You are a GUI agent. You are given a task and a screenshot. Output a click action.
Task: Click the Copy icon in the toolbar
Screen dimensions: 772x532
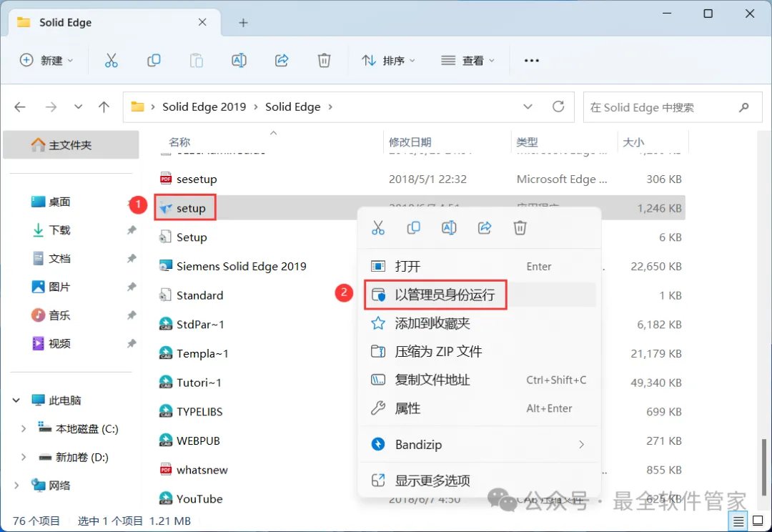[x=154, y=61]
